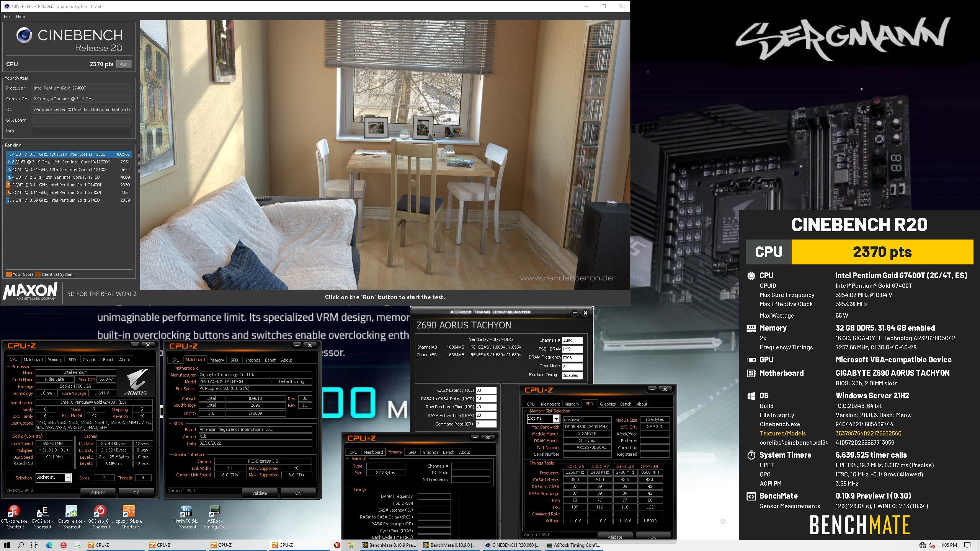Open the notification center icon
980x551 pixels.
coord(968,545)
